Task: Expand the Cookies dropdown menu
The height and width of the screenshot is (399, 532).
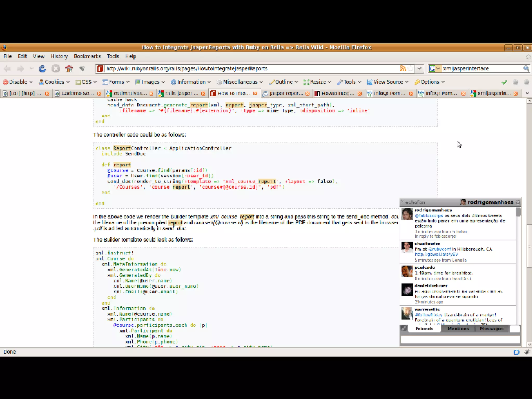Action: pyautogui.click(x=54, y=82)
